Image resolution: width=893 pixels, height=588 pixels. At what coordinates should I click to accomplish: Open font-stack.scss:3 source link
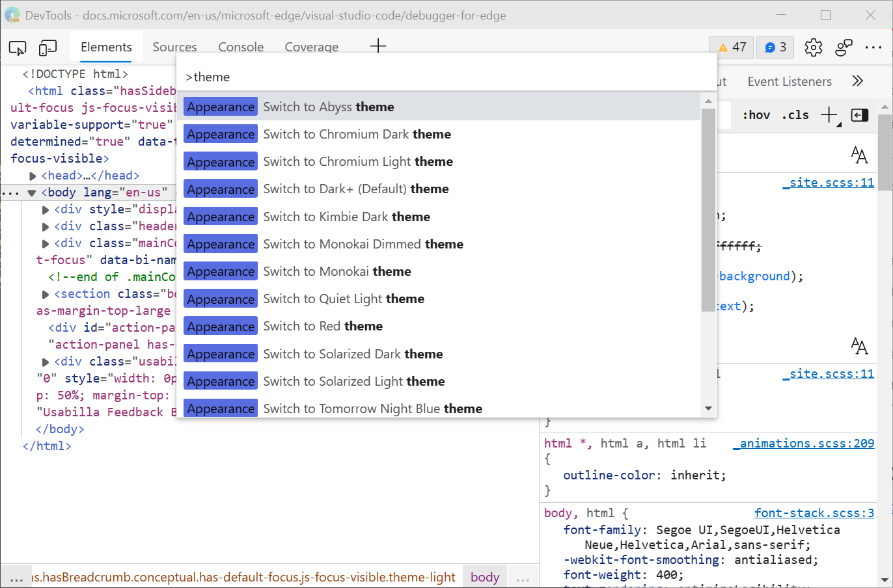point(814,513)
